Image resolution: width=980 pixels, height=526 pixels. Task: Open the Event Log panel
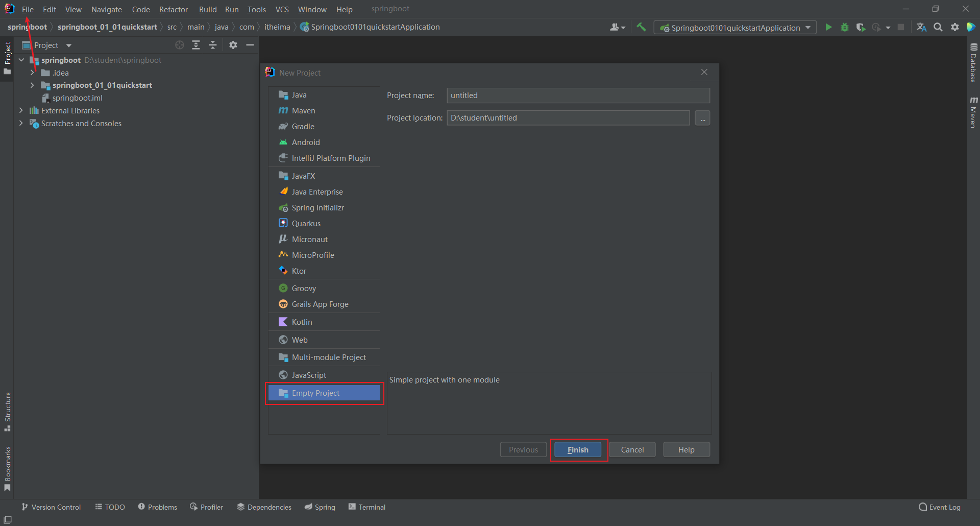[x=940, y=507]
